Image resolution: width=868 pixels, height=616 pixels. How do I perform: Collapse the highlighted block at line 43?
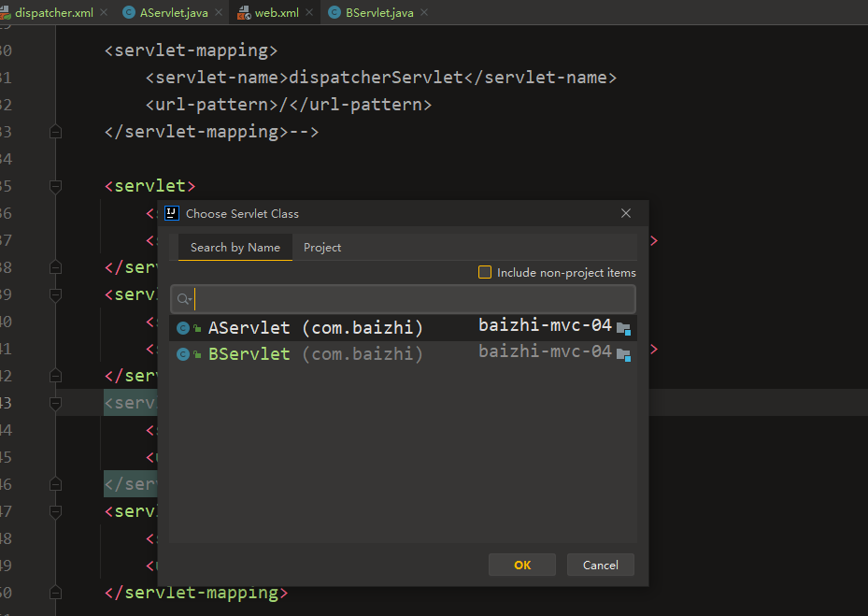coord(55,403)
